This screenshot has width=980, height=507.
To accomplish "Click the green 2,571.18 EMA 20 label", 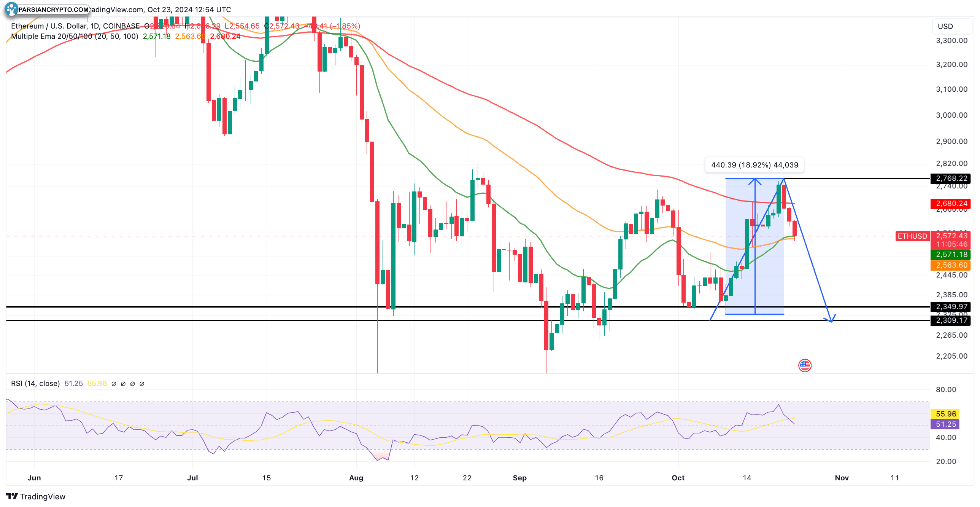I will click(950, 255).
